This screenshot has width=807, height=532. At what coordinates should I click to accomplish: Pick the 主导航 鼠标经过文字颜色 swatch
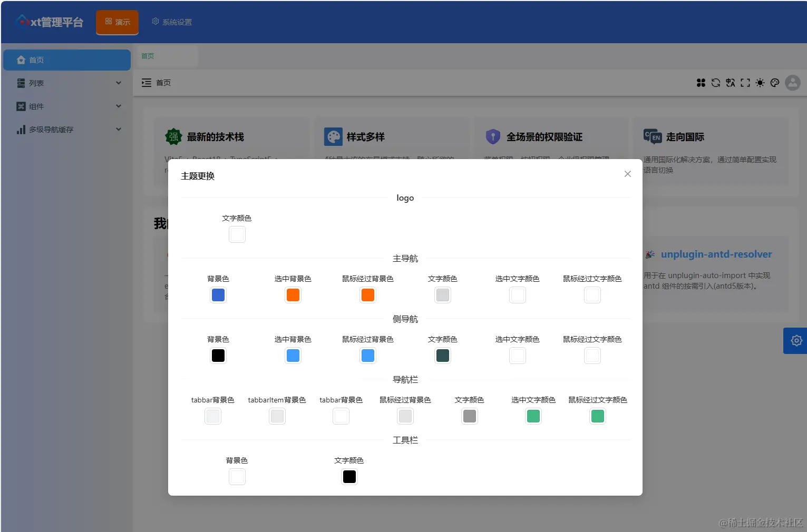point(592,295)
